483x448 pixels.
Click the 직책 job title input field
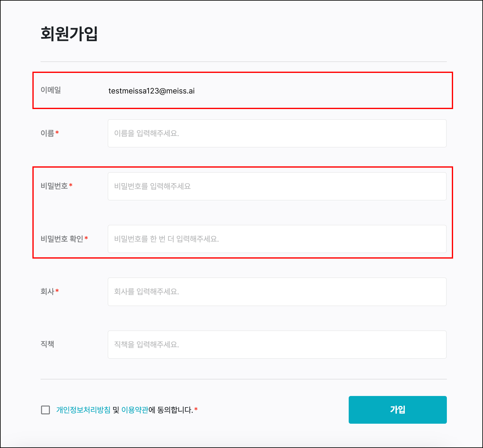click(x=277, y=345)
